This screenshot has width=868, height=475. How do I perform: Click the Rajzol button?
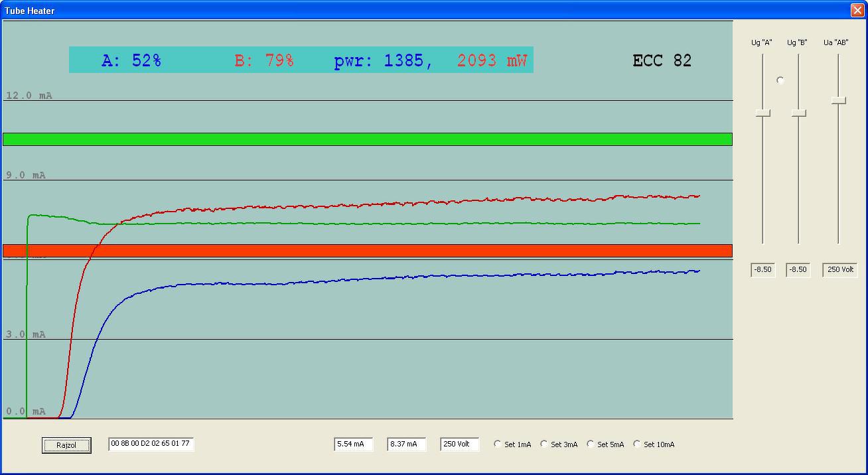tap(66, 445)
